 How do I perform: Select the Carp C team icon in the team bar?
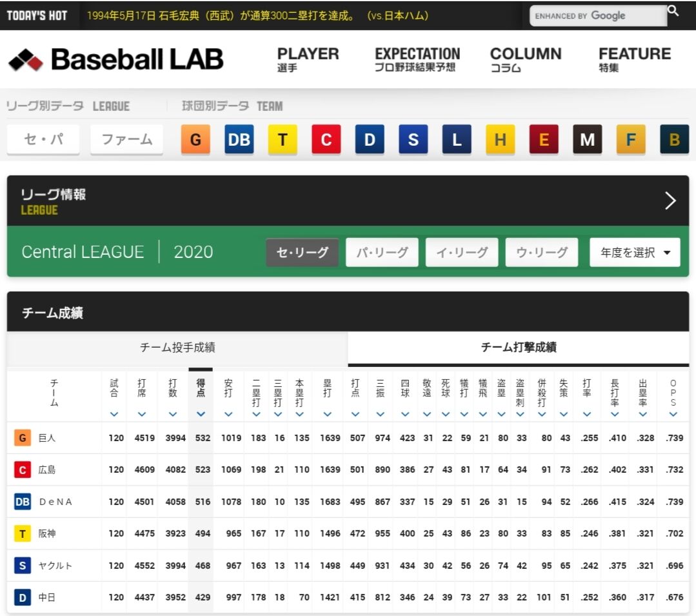tap(326, 139)
